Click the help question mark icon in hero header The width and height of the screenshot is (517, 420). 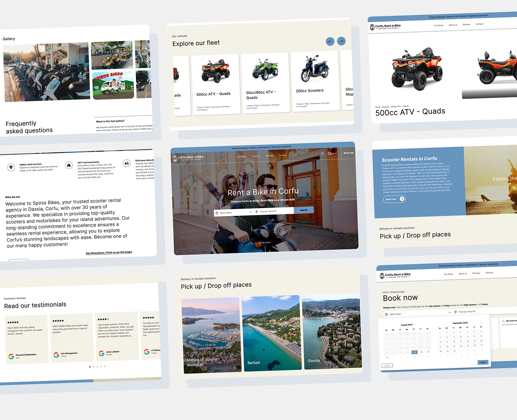click(x=322, y=154)
